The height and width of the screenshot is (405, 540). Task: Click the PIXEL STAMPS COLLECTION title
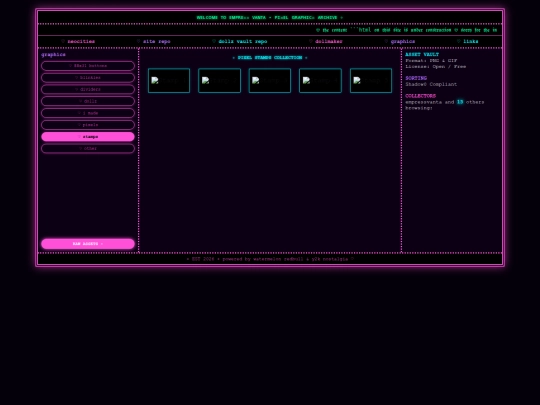pyautogui.click(x=270, y=58)
